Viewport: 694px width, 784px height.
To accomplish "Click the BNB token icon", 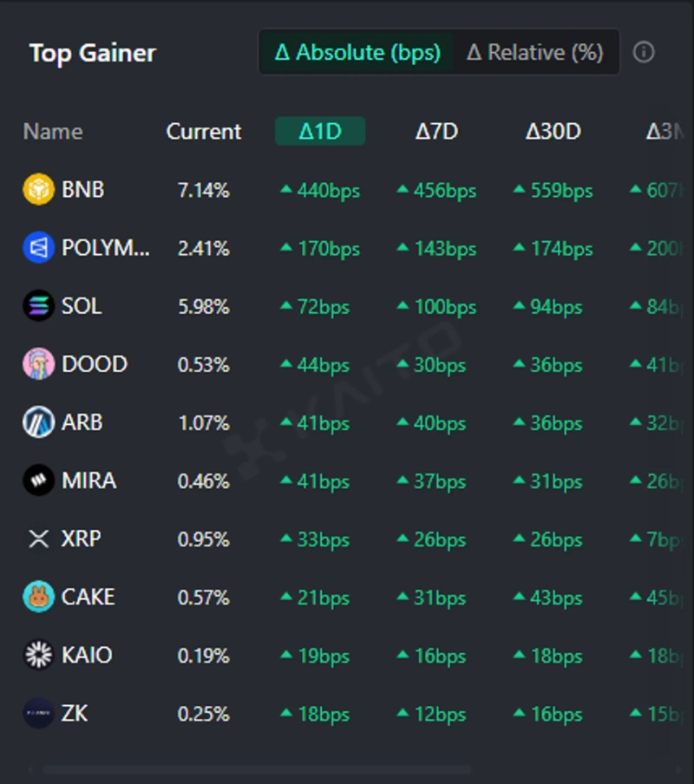I will (x=38, y=189).
